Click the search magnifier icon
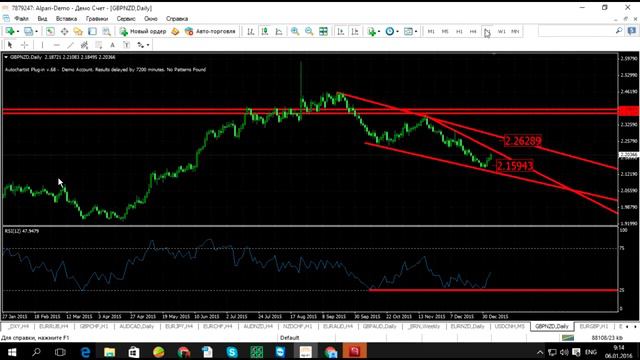The image size is (640, 360). pyautogui.click(x=619, y=31)
